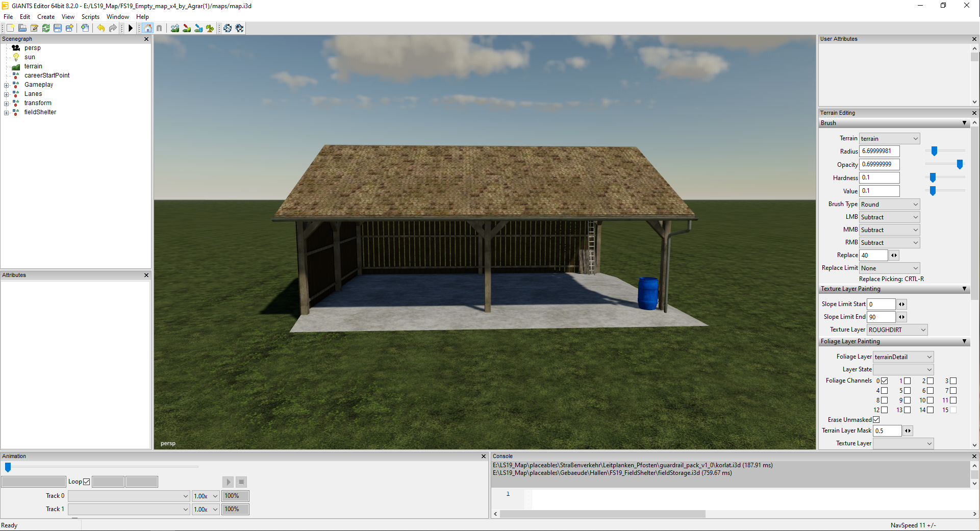Open the MMB action dropdown
The width and height of the screenshot is (980, 531).
coord(890,230)
